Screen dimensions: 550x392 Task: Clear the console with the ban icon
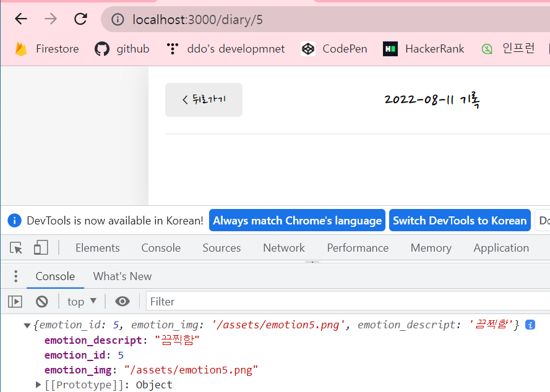coord(41,302)
